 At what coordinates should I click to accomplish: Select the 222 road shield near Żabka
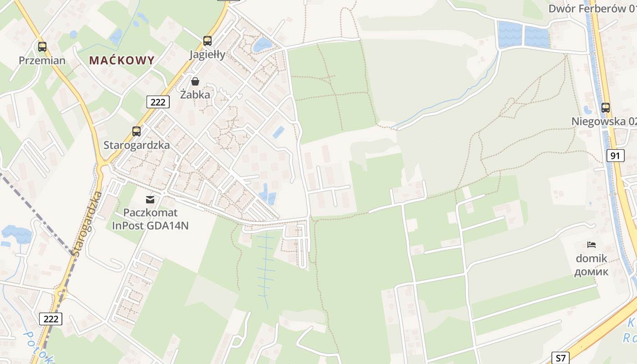coord(158,102)
